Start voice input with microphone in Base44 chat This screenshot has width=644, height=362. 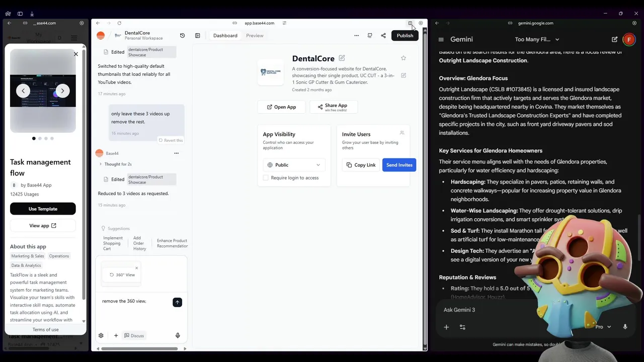tap(178, 335)
